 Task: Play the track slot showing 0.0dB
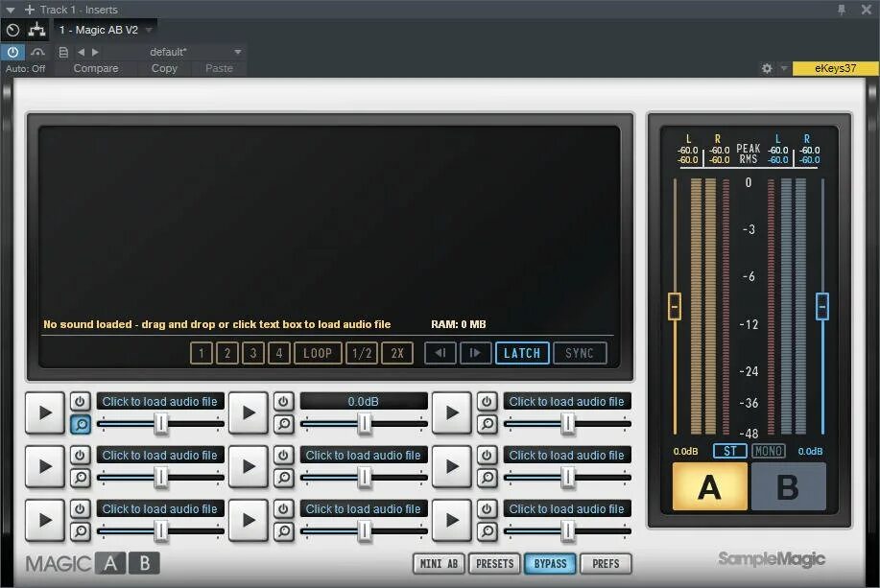[248, 413]
